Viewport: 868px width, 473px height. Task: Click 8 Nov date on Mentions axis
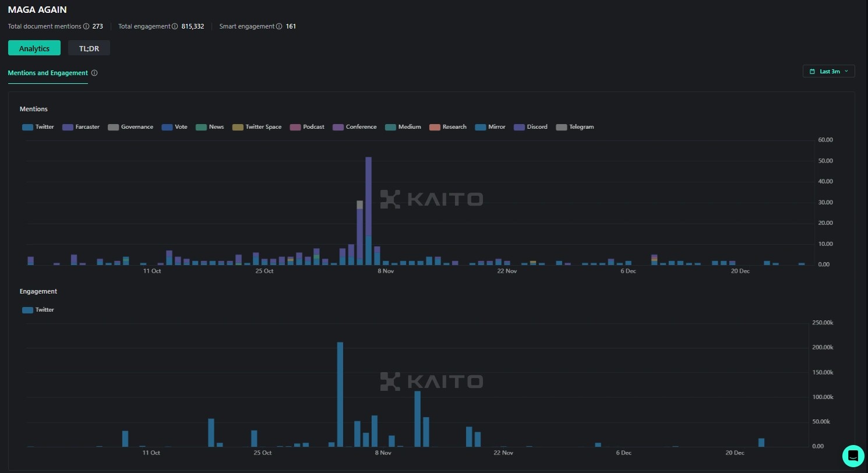pyautogui.click(x=386, y=271)
